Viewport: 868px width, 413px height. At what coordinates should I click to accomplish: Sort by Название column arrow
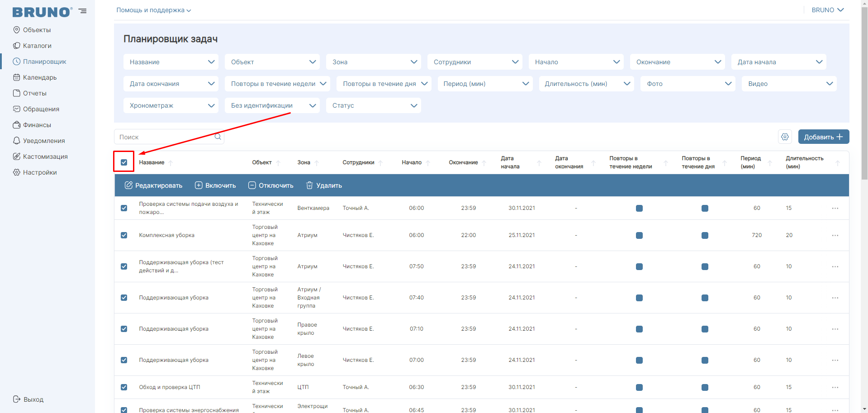(171, 163)
